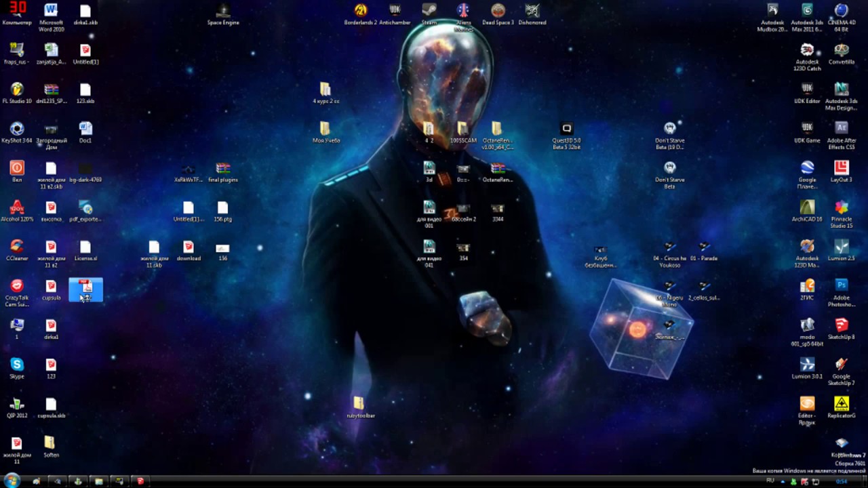
Task: Open the Google Earth shortcut
Action: 807,174
